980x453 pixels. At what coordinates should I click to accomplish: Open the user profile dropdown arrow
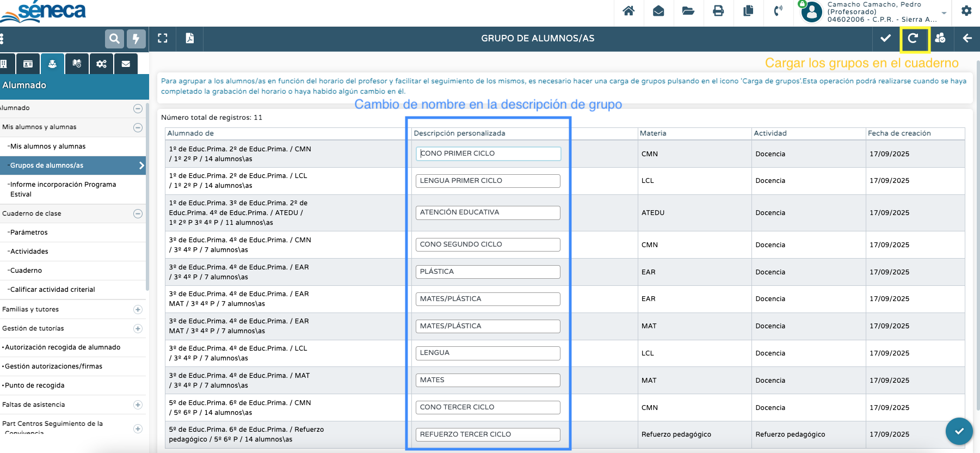click(x=944, y=13)
